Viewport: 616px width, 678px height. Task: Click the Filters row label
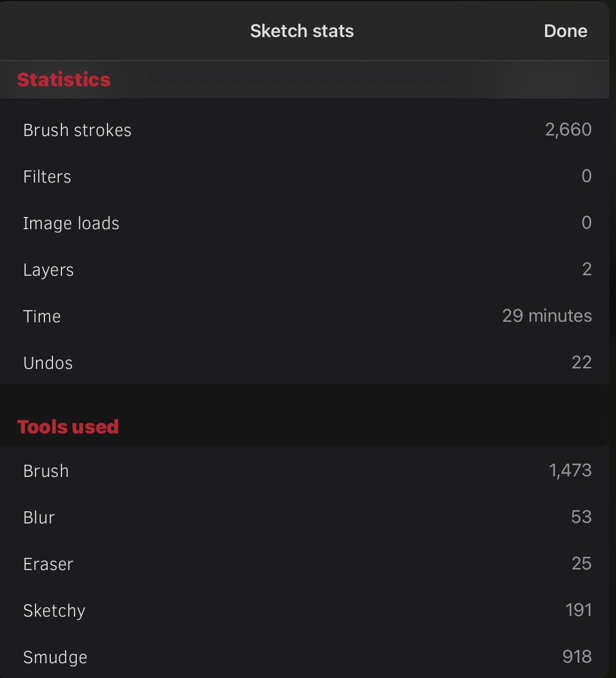47,177
